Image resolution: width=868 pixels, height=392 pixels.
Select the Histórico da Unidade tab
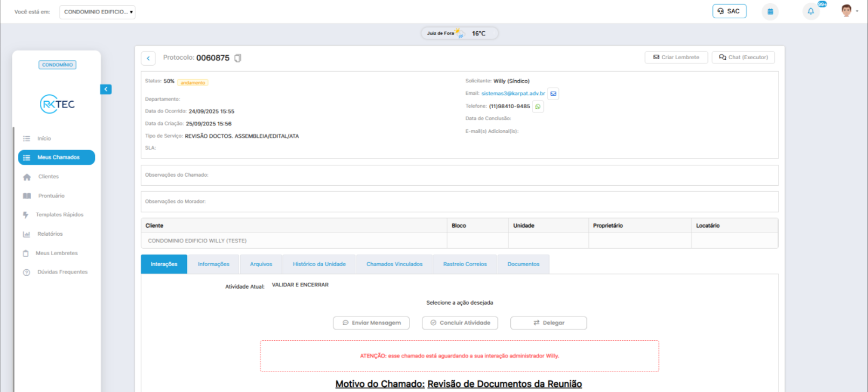tap(319, 264)
